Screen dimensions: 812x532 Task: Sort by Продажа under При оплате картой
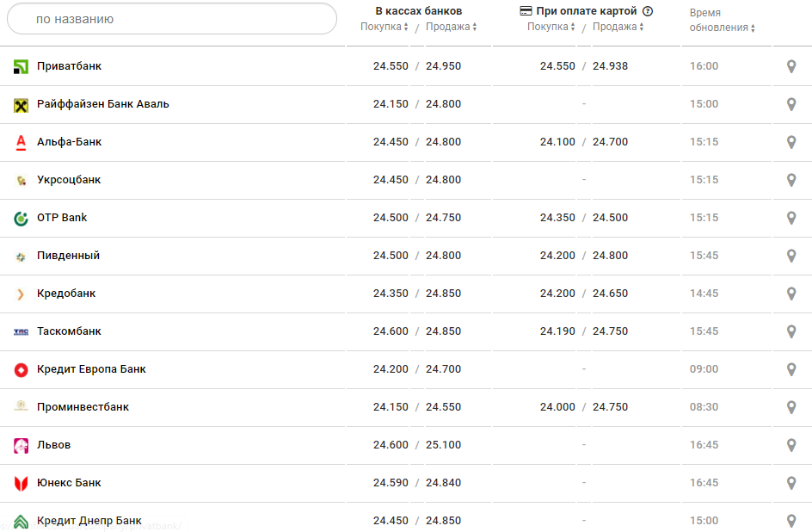tap(618, 27)
